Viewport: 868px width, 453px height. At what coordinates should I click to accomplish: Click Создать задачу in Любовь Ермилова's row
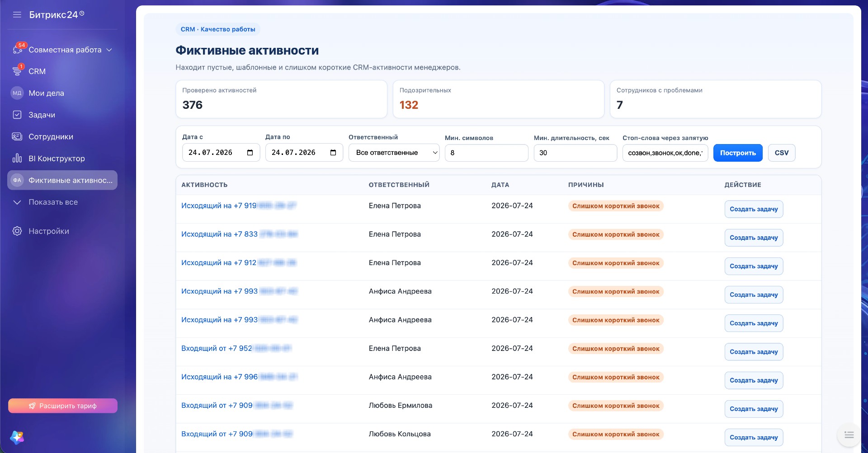click(754, 409)
